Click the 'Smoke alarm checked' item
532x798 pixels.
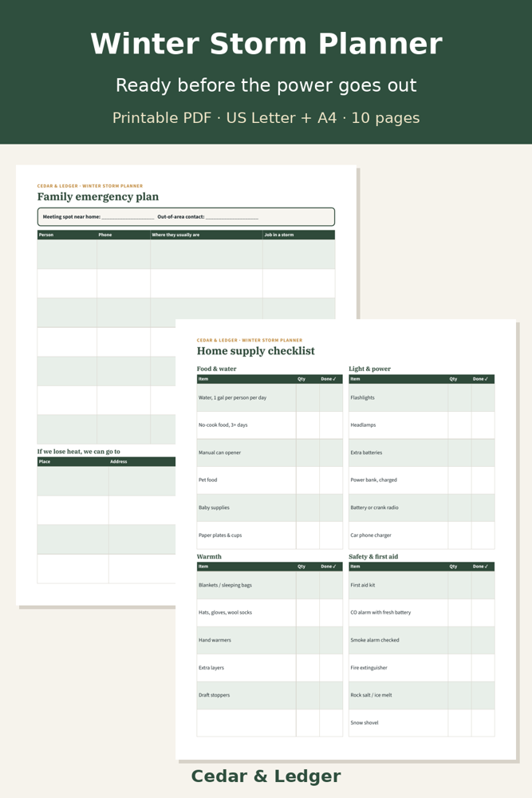[x=375, y=640]
